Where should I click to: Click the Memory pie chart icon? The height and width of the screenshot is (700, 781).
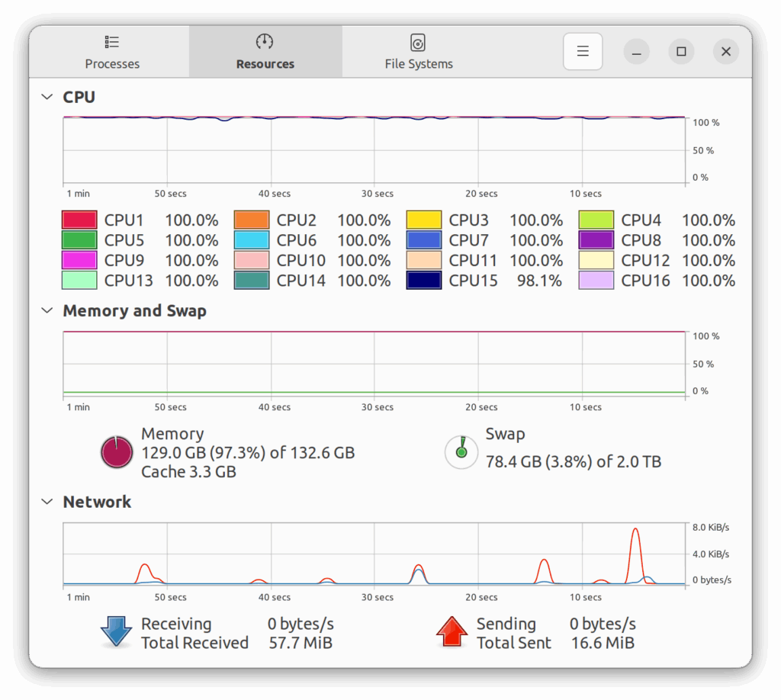(x=117, y=452)
